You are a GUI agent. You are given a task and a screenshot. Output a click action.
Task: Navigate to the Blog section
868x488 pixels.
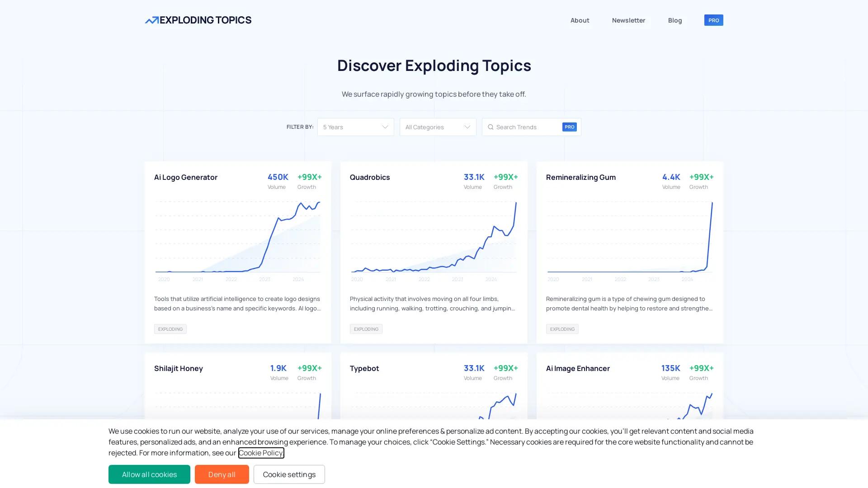click(x=675, y=20)
